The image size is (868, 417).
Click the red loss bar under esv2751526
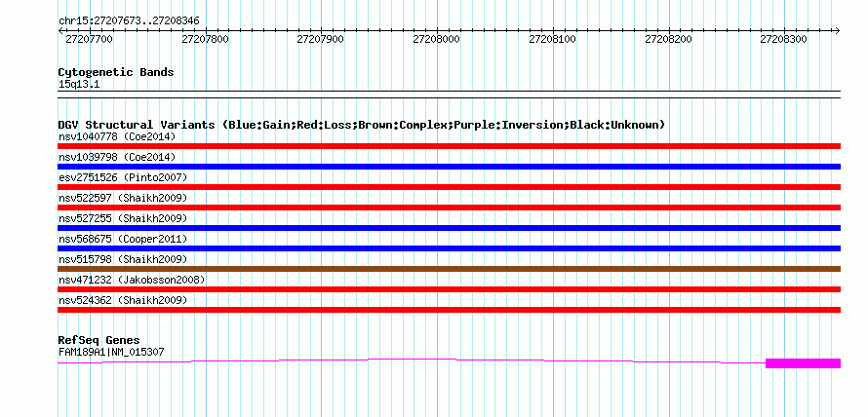click(x=449, y=187)
